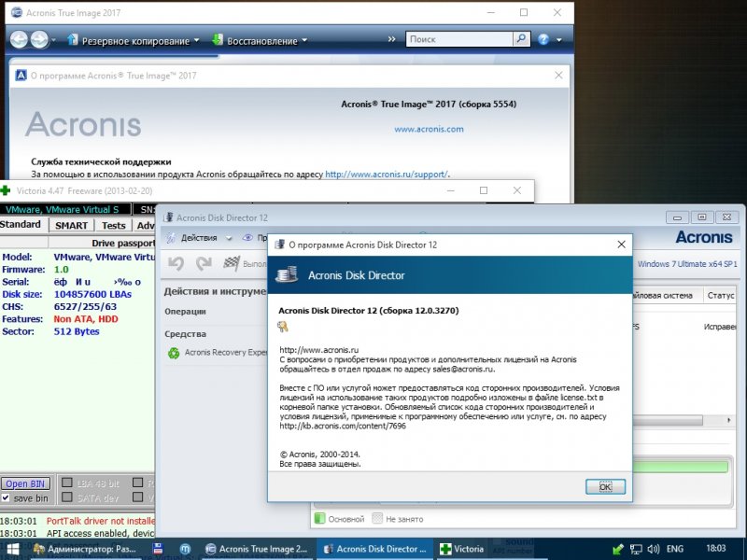Image resolution: width=747 pixels, height=560 pixels.
Task: Click the 18:03 system clock
Action: point(716,549)
